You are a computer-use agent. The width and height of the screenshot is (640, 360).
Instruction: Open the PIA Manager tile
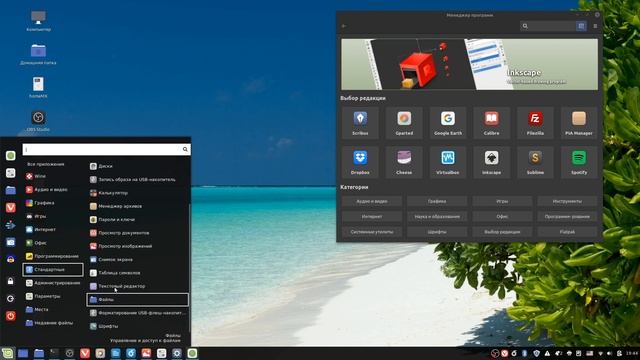click(579, 122)
